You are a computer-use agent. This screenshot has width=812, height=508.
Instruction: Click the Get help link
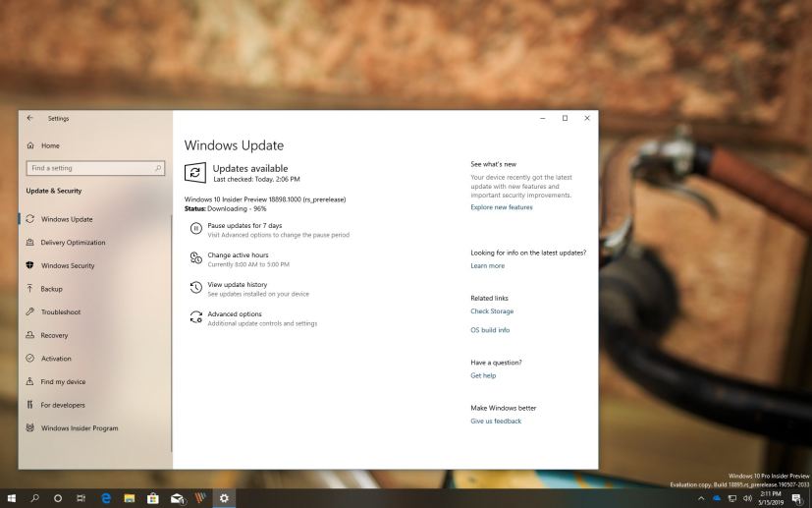point(483,375)
